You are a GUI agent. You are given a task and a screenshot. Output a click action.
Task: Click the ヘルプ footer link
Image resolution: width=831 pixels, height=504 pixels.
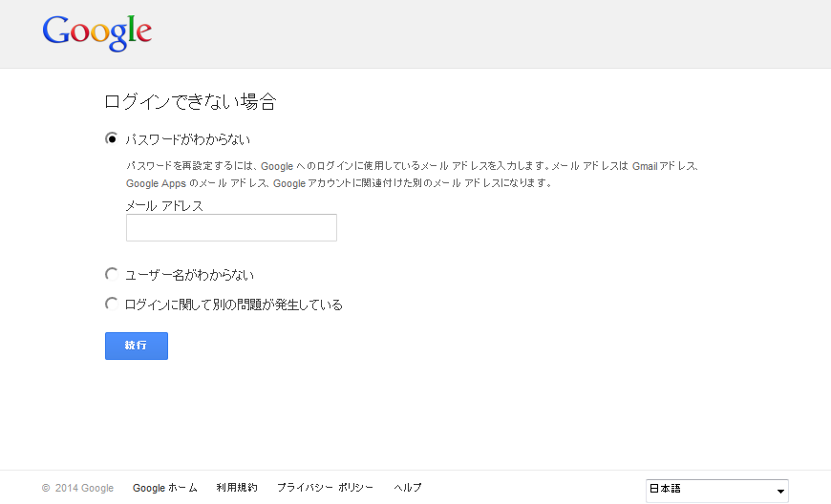[408, 488]
